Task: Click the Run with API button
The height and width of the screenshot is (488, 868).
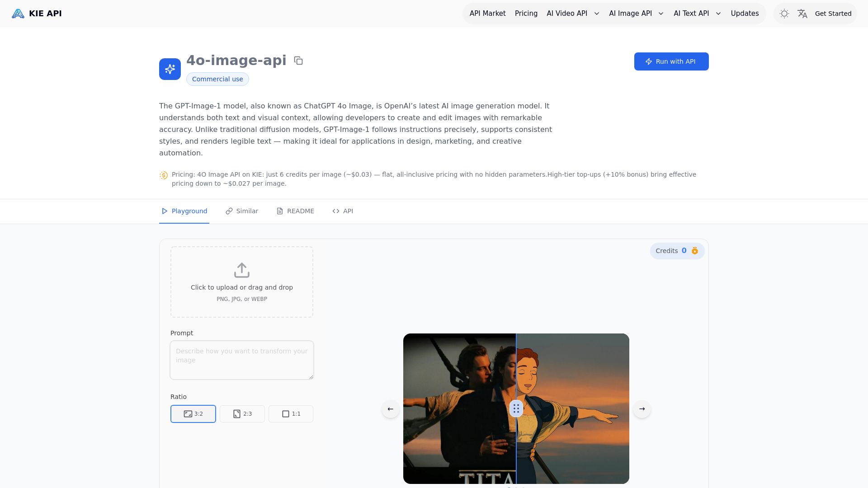Action: pos(671,61)
